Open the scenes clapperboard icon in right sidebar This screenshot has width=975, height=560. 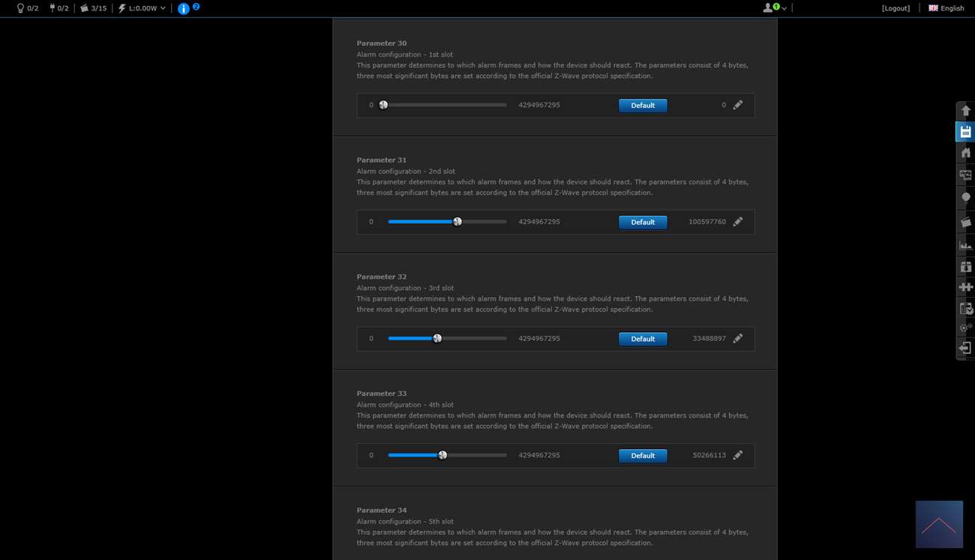coord(965,222)
